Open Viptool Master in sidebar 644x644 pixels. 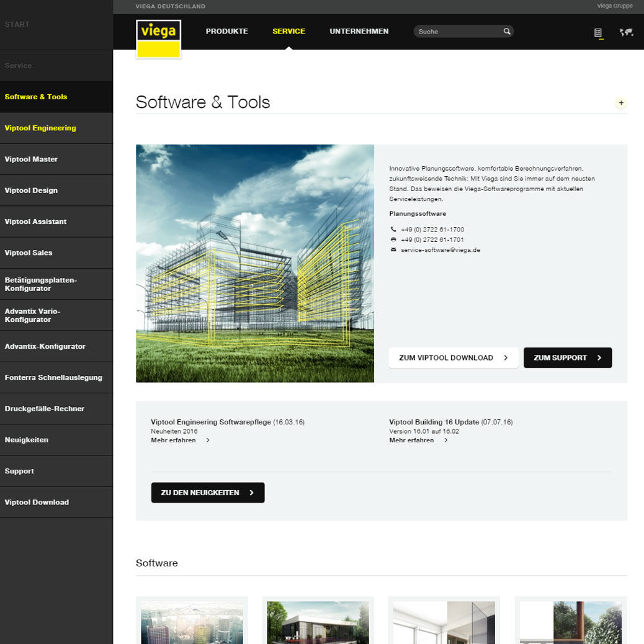pos(56,159)
